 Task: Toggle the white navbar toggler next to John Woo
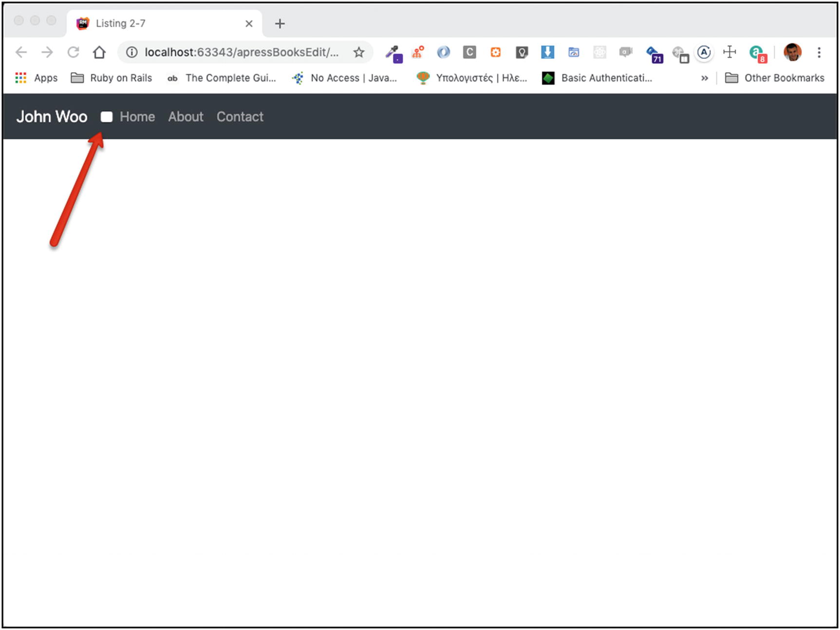coord(106,117)
